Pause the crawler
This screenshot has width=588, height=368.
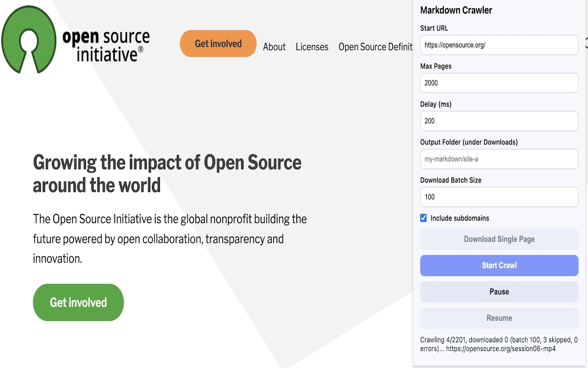499,292
